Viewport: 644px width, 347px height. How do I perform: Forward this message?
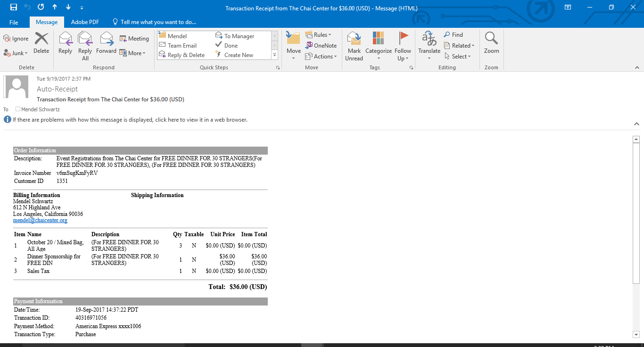tap(106, 43)
